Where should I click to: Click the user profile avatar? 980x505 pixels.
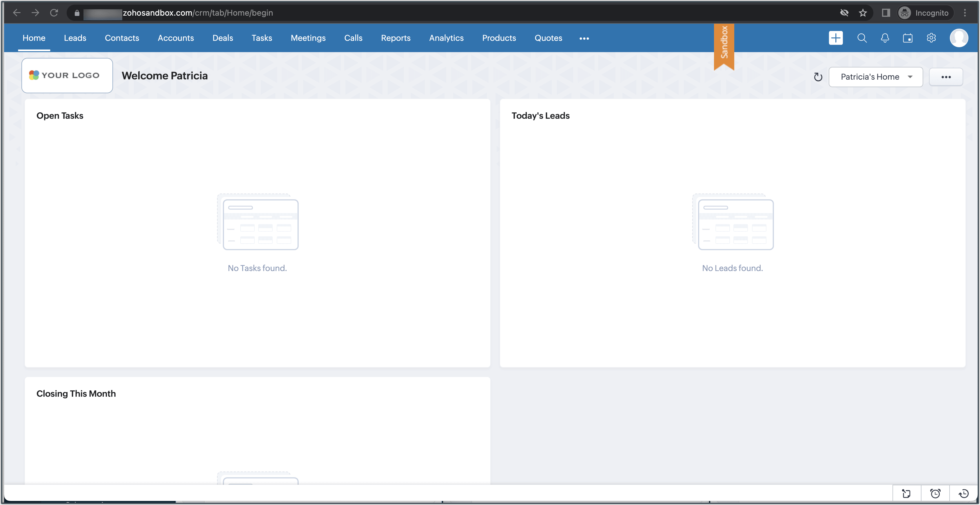tap(959, 38)
